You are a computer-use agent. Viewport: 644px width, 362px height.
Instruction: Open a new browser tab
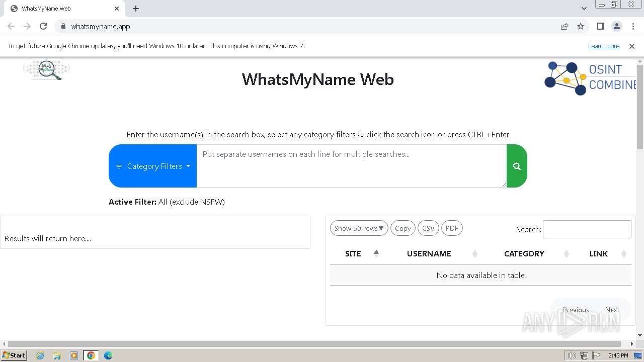pyautogui.click(x=136, y=9)
